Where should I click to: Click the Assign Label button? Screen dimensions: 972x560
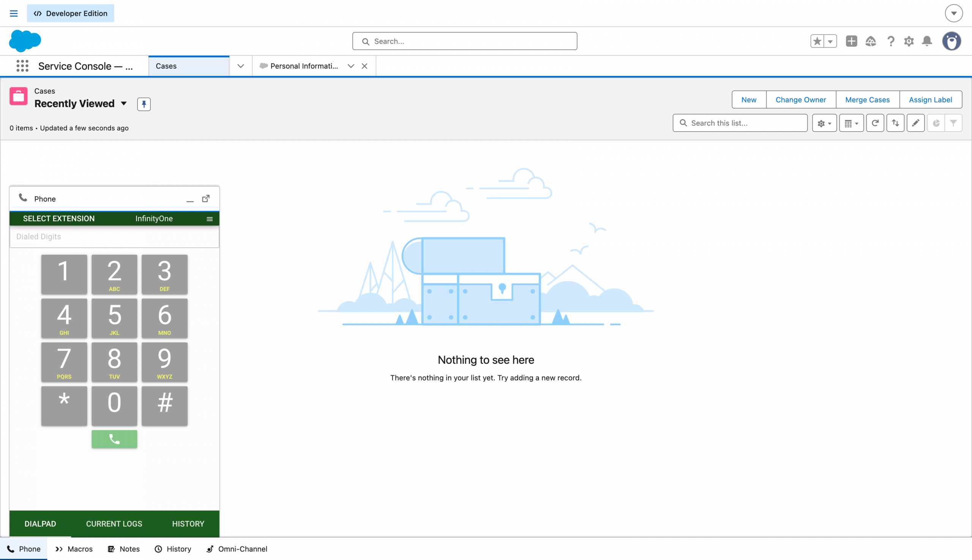click(931, 100)
